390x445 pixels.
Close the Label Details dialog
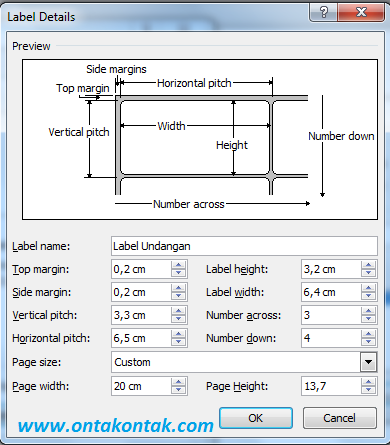(361, 13)
